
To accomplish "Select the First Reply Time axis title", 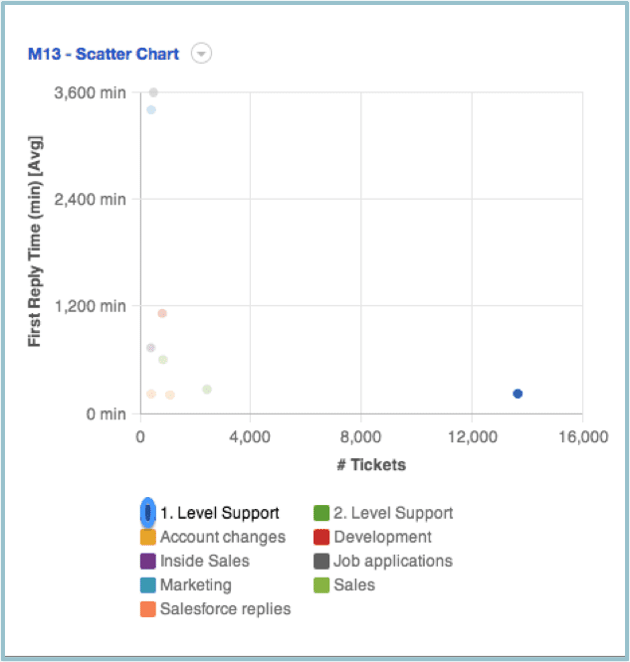I will [x=35, y=241].
